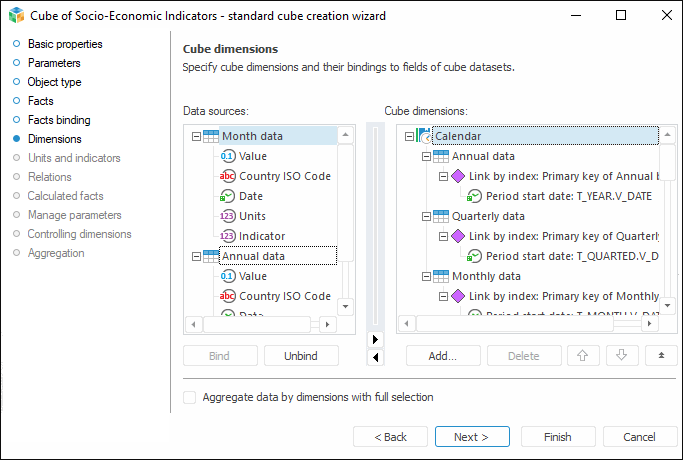The width and height of the screenshot is (683, 460).
Task: Collapse the Quarterly data node
Action: [426, 216]
